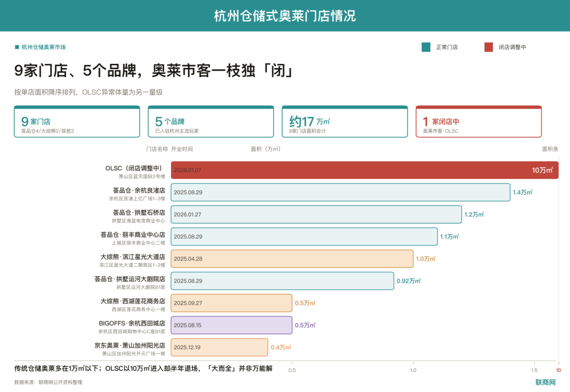This screenshot has width=570, height=392.
Task: Click the 2025.04.28 opening date
Action: (188, 259)
